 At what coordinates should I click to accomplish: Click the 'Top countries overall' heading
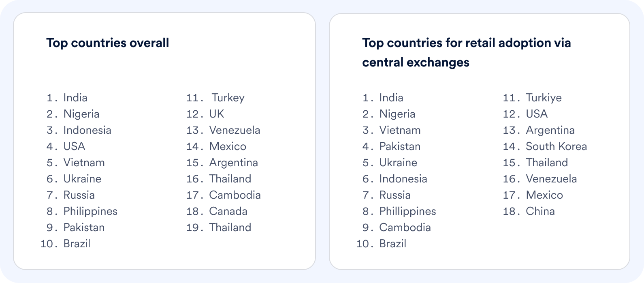tap(108, 43)
